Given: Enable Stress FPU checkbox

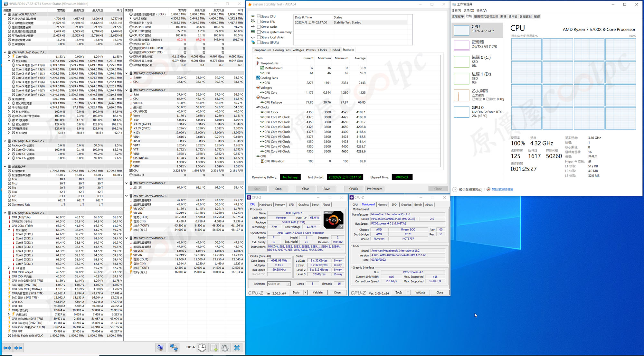Looking at the screenshot, I should click(x=259, y=22).
